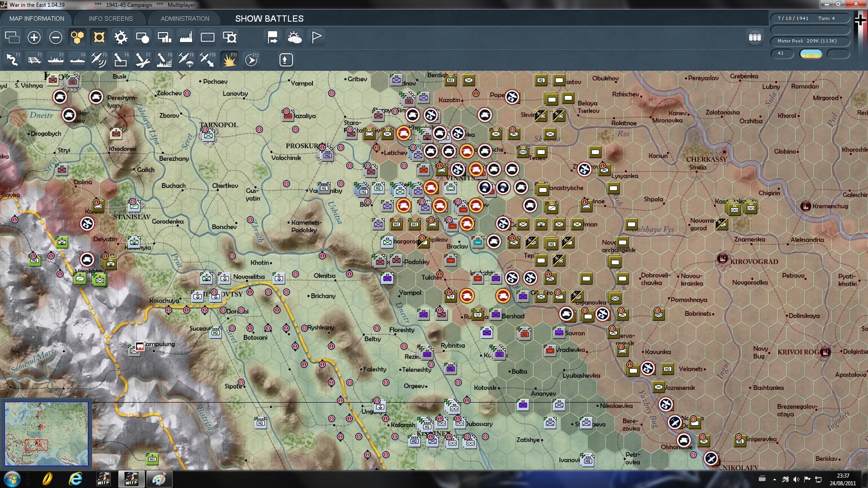
Task: Toggle the factory icon
Action: 186,37
